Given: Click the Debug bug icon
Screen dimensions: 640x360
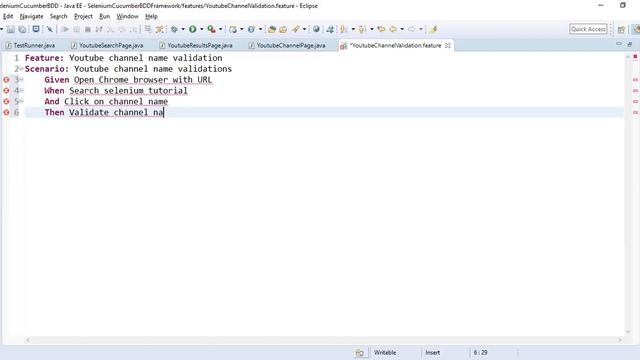Looking at the screenshot, I should [x=174, y=29].
